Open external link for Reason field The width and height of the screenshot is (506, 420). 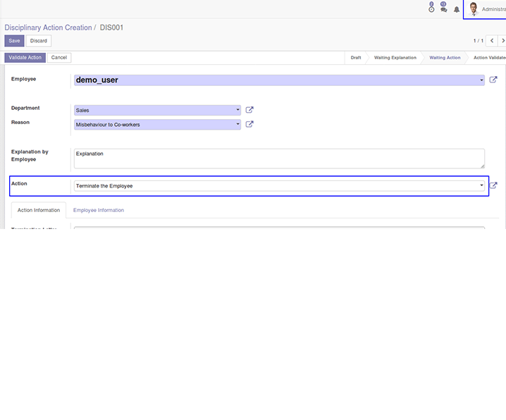[x=249, y=124]
